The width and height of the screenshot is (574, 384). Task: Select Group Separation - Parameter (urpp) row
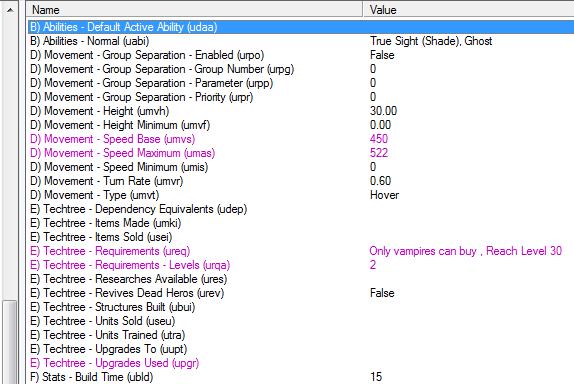point(301,83)
